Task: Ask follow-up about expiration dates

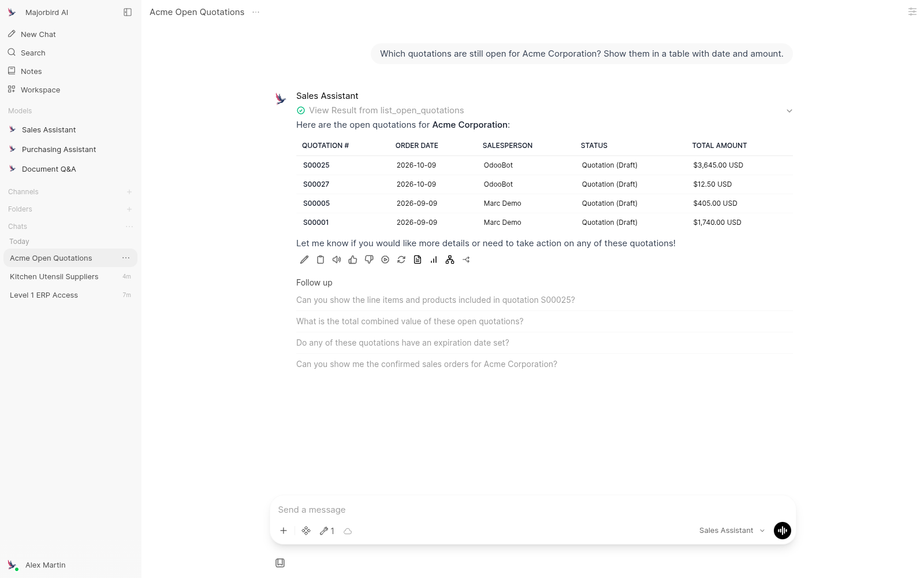Action: 545,343
